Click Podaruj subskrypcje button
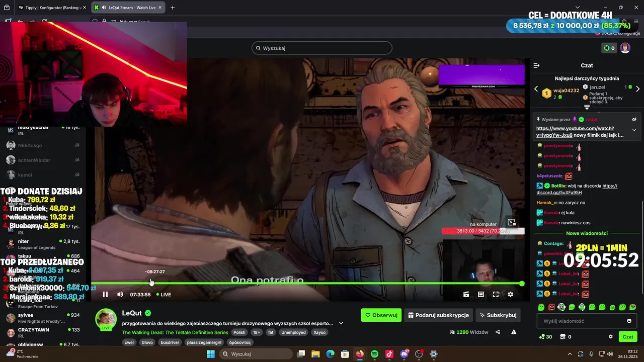Image resolution: width=644 pixels, height=362 pixels. (x=438, y=315)
